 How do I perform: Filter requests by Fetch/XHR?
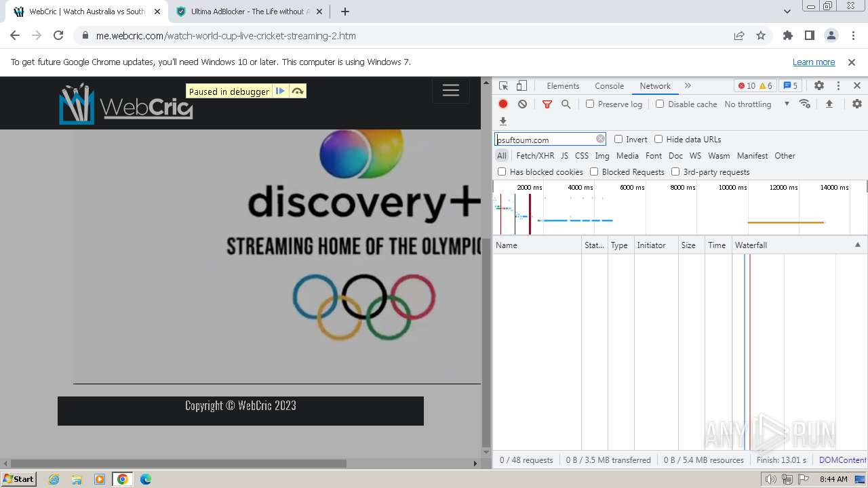coord(535,155)
